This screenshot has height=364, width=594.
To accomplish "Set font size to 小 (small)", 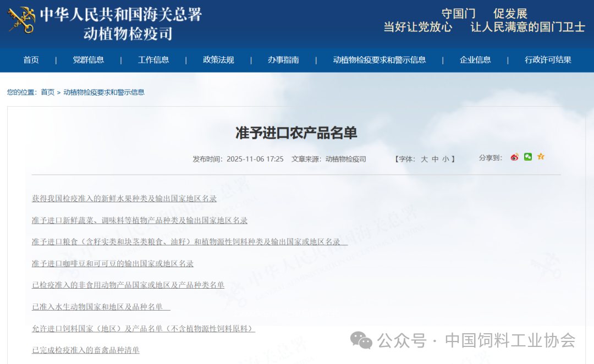I will click(x=446, y=159).
